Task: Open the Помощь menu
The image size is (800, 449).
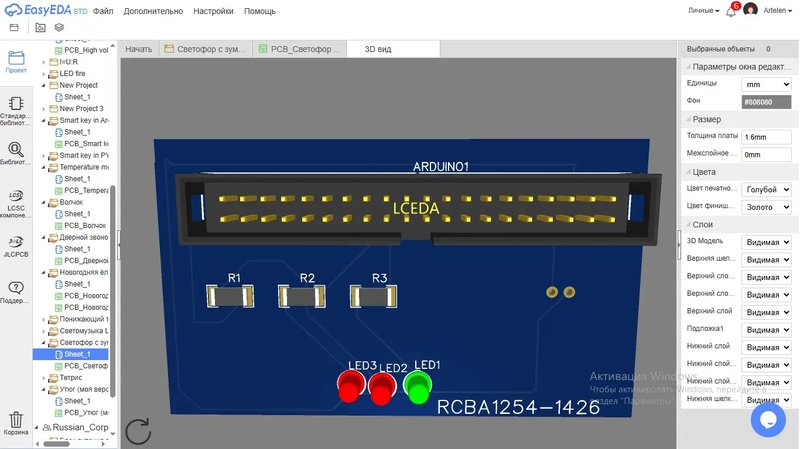Action: [x=260, y=11]
